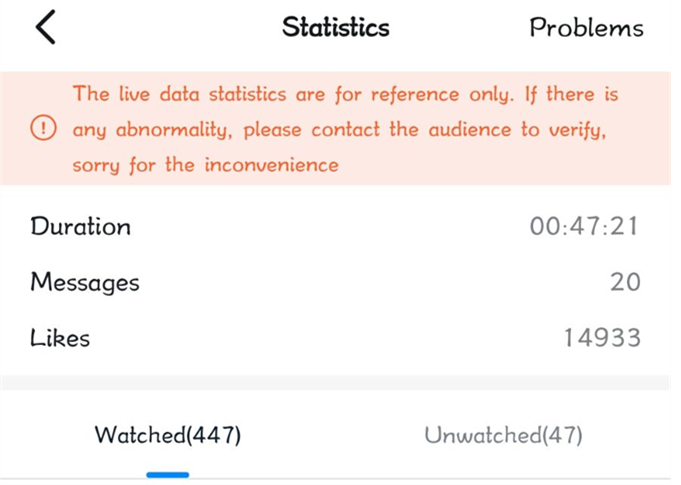Select the Messages count of 20

coord(625,283)
